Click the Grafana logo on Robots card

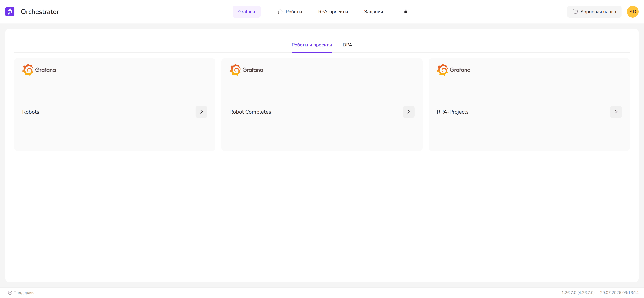pos(39,70)
